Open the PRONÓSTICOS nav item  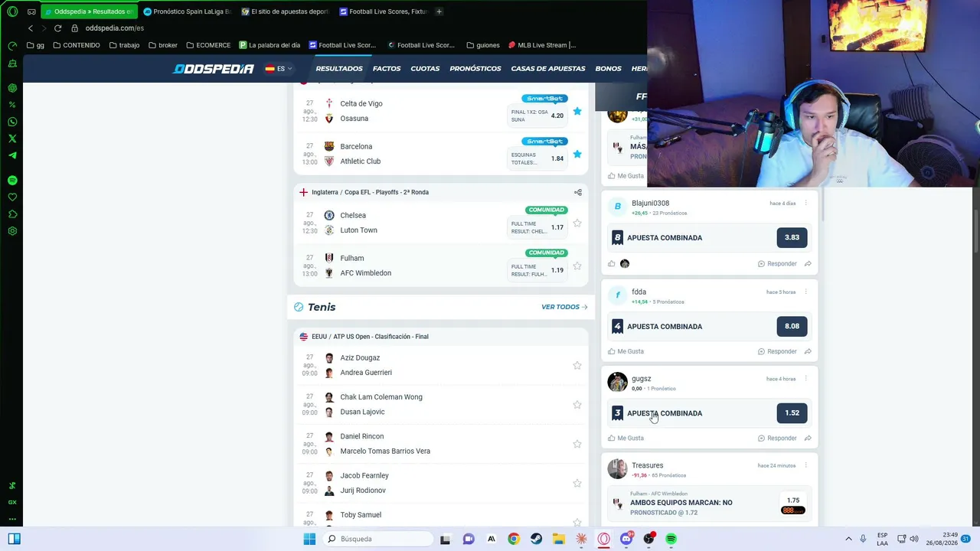coord(475,69)
